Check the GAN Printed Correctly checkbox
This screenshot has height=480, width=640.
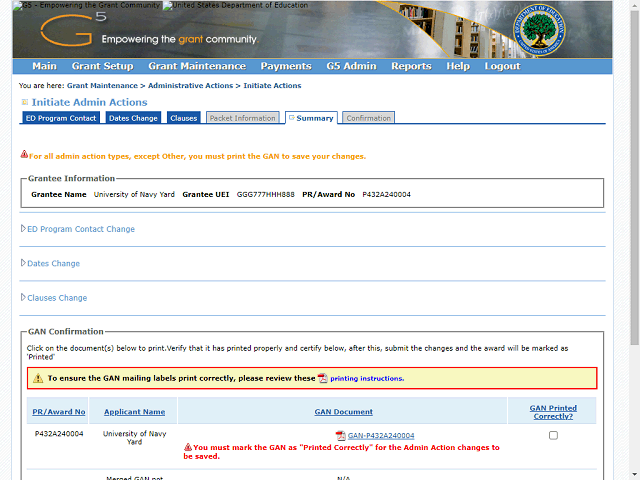(x=553, y=436)
